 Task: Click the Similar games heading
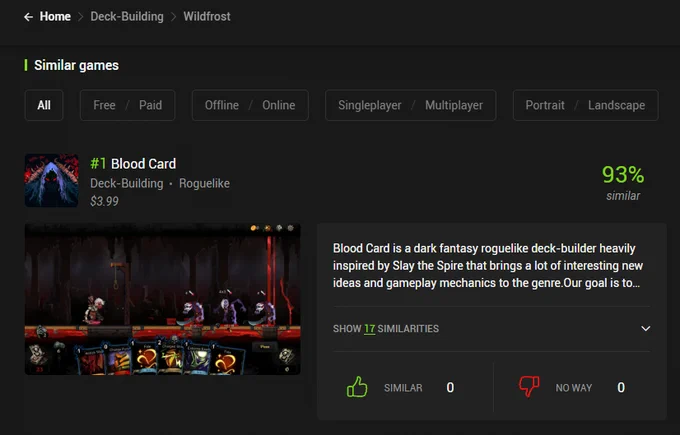coord(76,65)
